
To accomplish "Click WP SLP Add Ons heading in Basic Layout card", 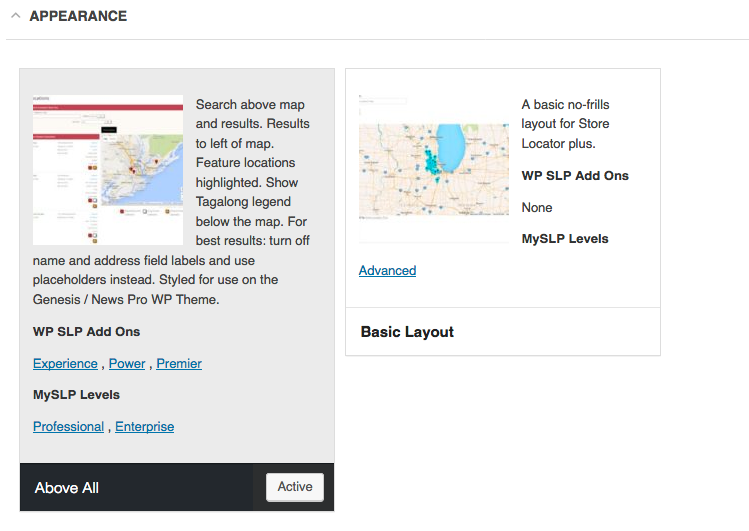I will click(575, 175).
